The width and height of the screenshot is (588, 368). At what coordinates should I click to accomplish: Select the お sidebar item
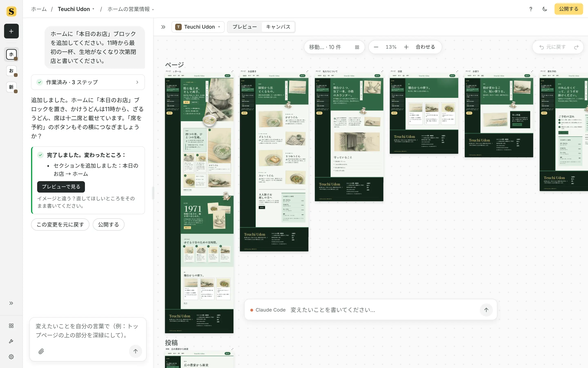pos(11,71)
